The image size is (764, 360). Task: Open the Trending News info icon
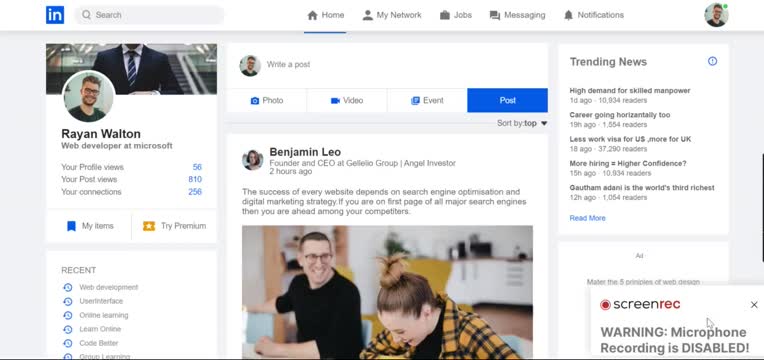click(x=712, y=61)
